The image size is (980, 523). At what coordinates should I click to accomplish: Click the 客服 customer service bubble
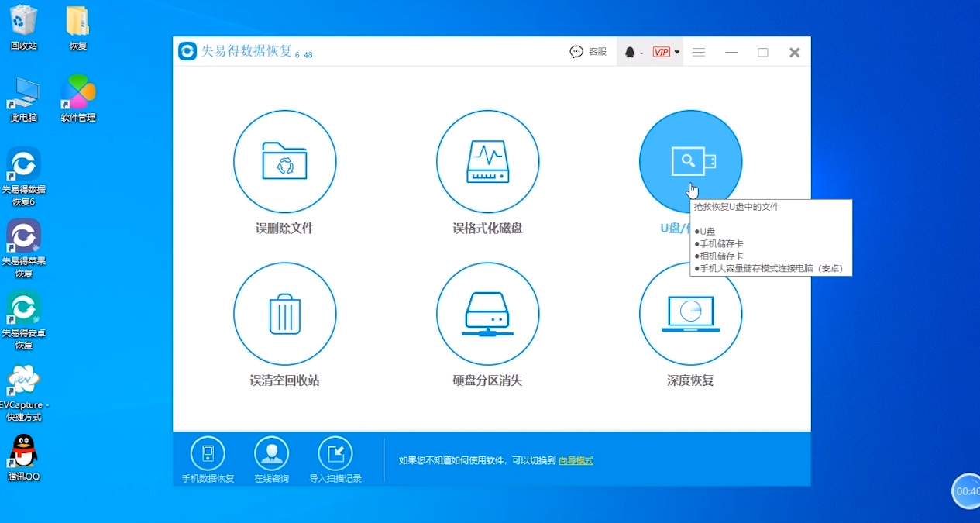tap(585, 51)
